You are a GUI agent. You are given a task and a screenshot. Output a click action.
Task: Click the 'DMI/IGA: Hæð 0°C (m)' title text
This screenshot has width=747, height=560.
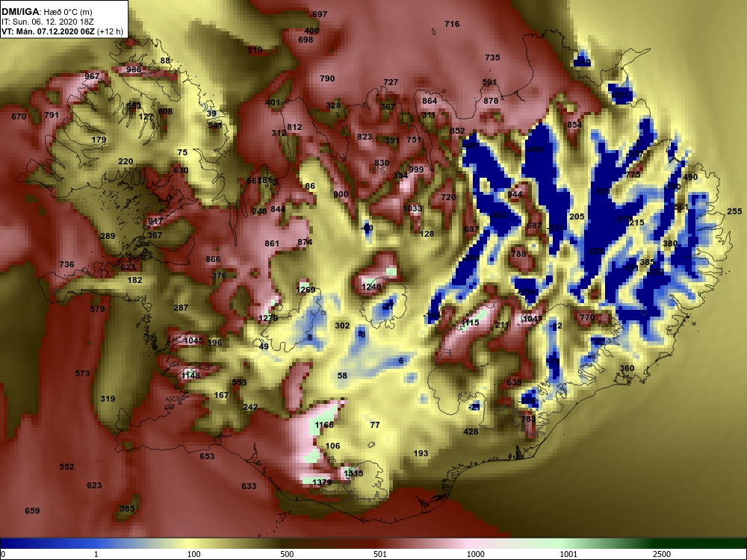(x=48, y=12)
